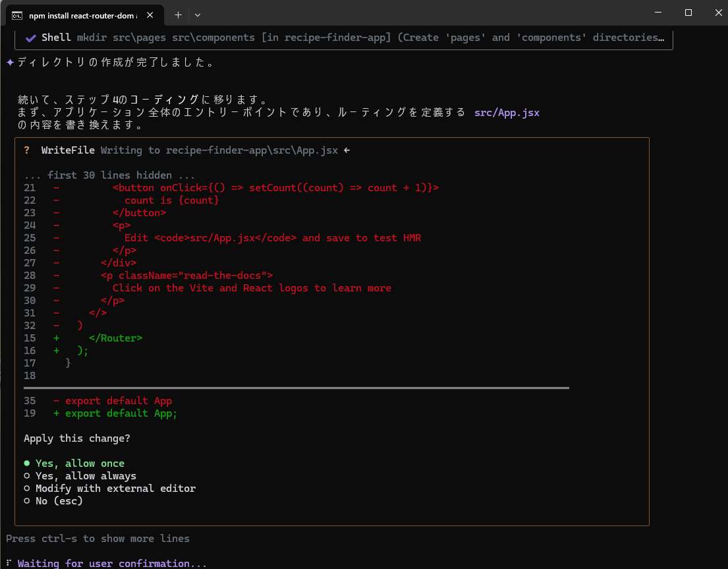728x569 pixels.
Task: Pick "Modify with external editor"
Action: 115,489
